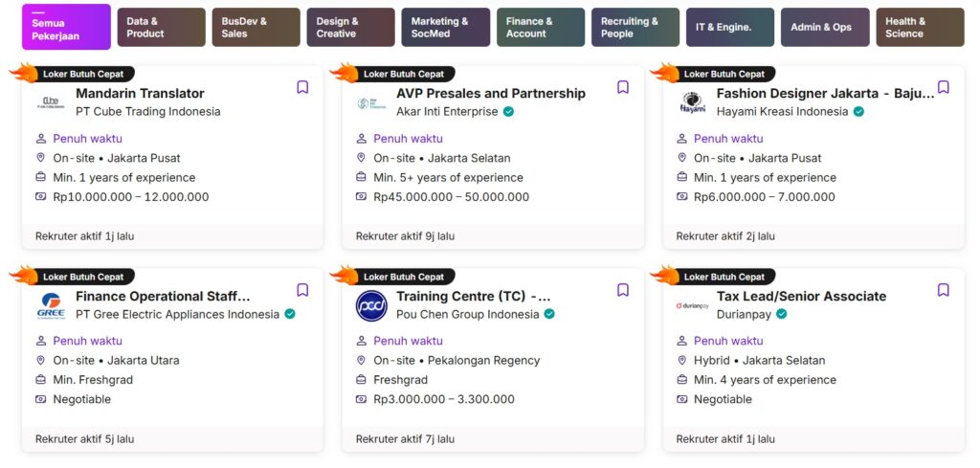
Task: Click the Hayami company logo
Action: (x=692, y=102)
